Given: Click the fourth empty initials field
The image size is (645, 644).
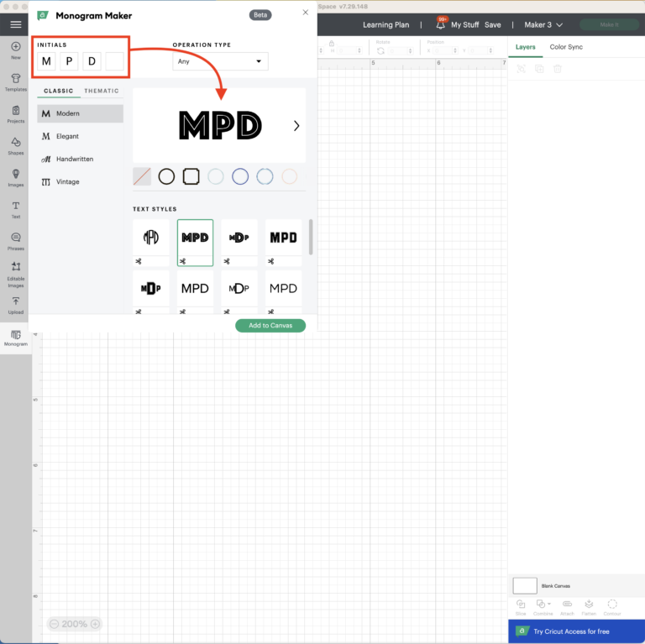Looking at the screenshot, I should [x=114, y=60].
